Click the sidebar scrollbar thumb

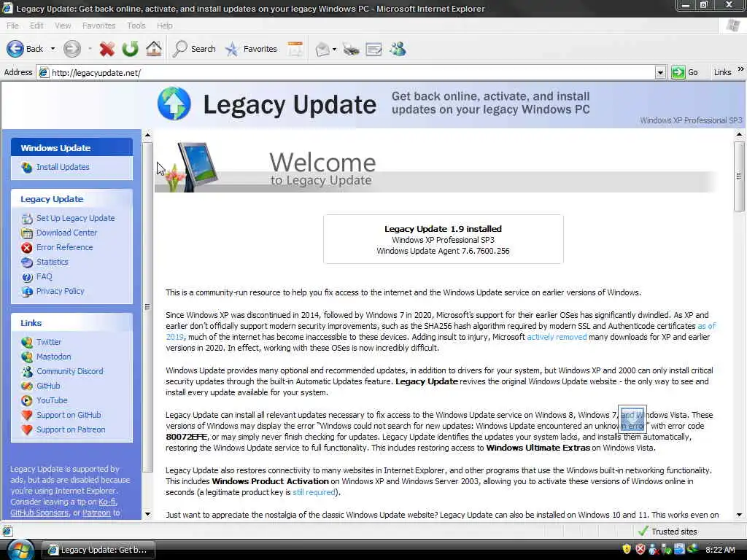[x=147, y=307]
